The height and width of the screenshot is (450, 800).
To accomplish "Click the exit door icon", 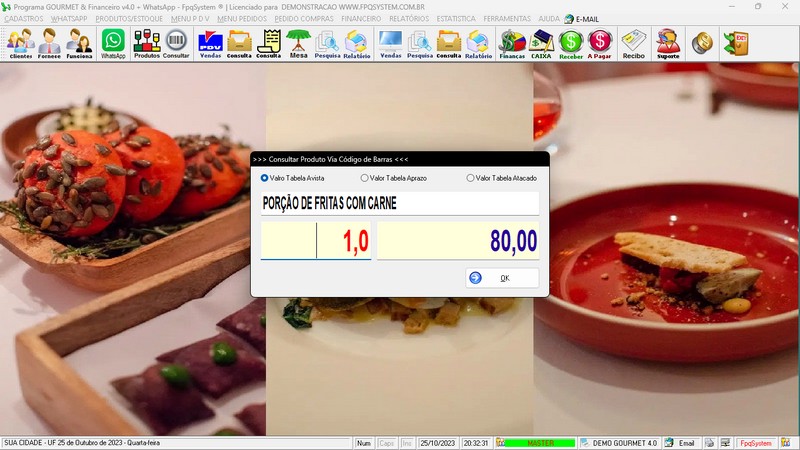I will click(x=736, y=43).
